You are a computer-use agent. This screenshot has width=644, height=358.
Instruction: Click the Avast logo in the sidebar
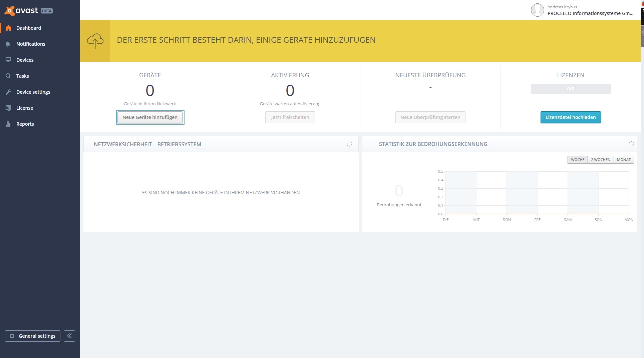point(21,11)
